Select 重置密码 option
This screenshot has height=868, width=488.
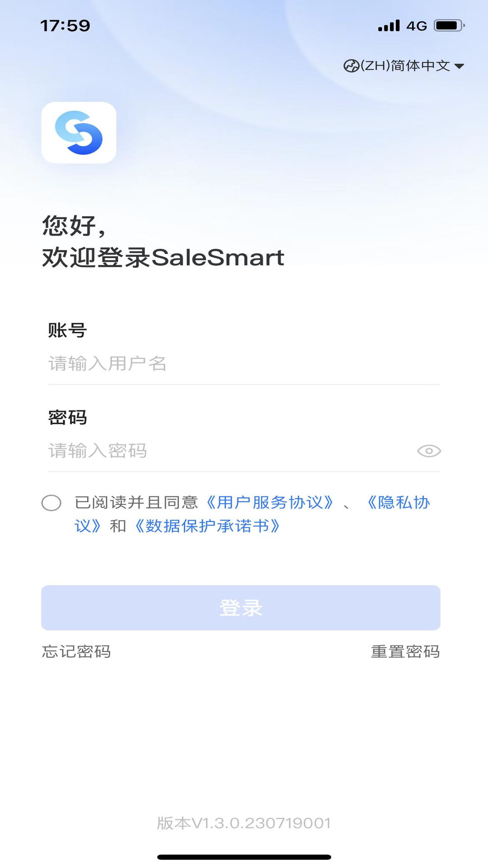pos(406,651)
